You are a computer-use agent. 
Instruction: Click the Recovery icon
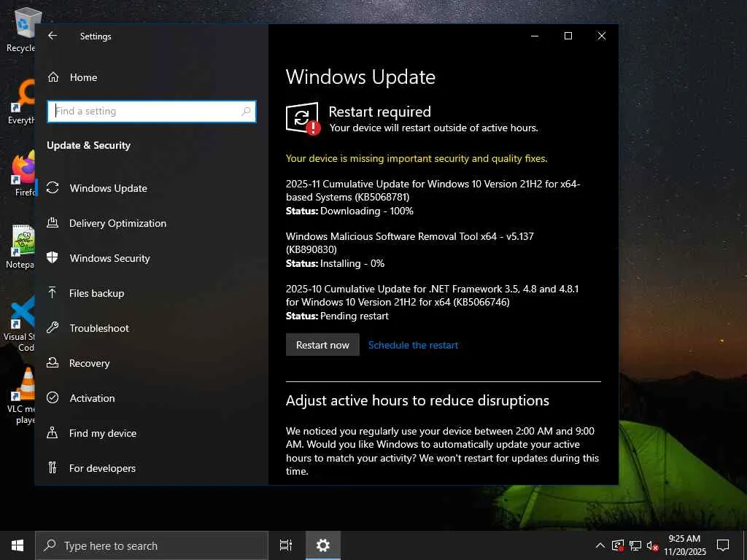pyautogui.click(x=53, y=363)
